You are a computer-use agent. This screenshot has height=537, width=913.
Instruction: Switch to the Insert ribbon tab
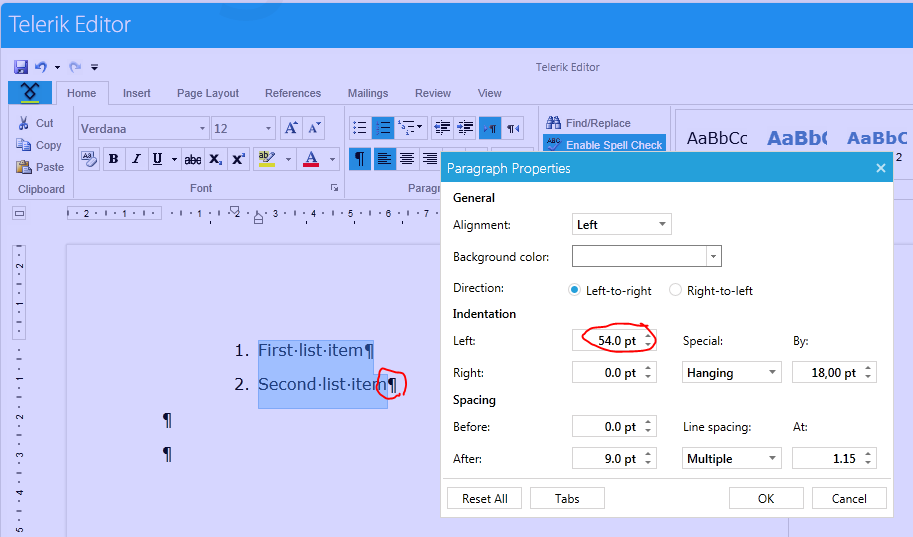pyautogui.click(x=137, y=93)
